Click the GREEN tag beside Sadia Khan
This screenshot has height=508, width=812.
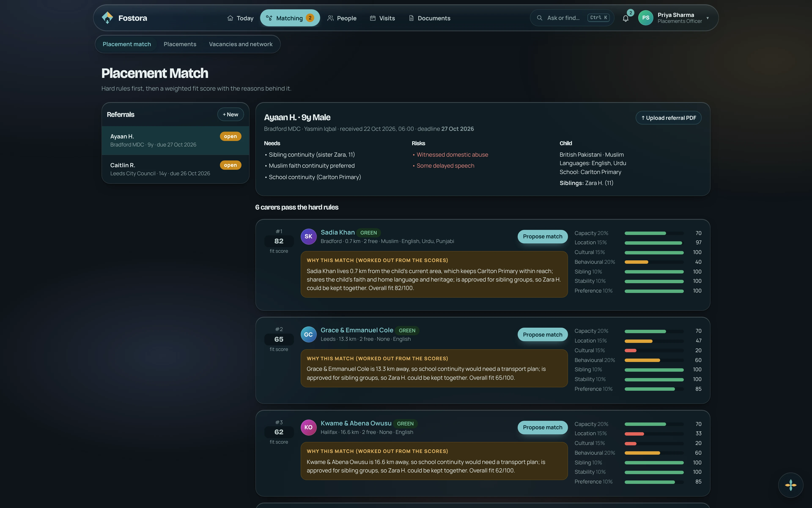[368, 232]
